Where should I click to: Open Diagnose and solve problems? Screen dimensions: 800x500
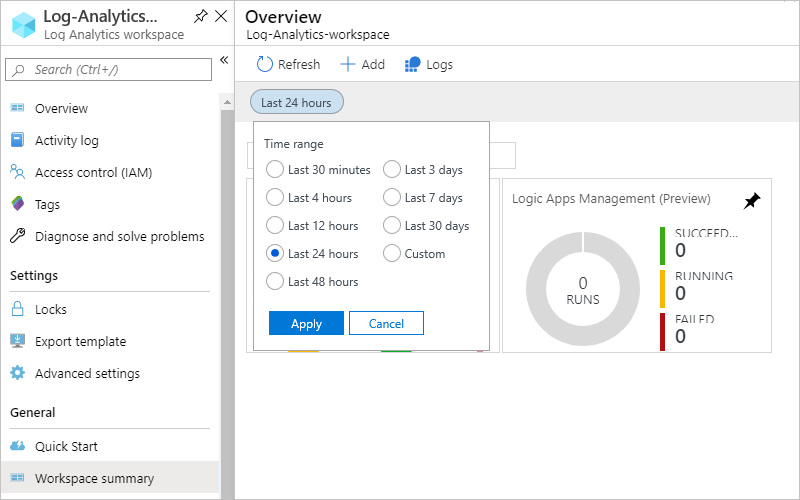[119, 236]
